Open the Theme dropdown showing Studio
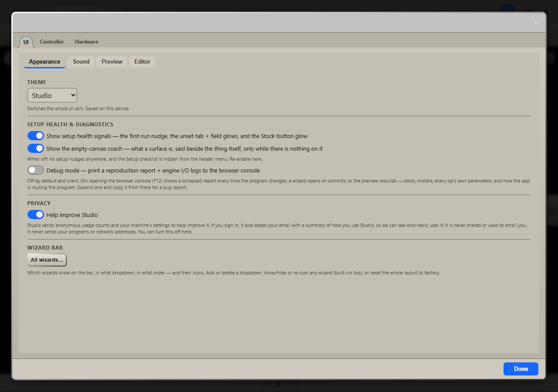 coord(52,95)
